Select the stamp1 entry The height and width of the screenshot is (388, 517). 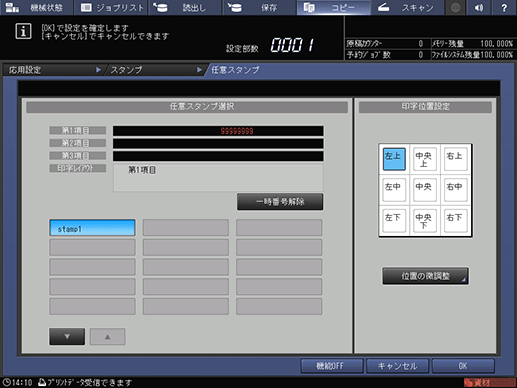tap(92, 228)
